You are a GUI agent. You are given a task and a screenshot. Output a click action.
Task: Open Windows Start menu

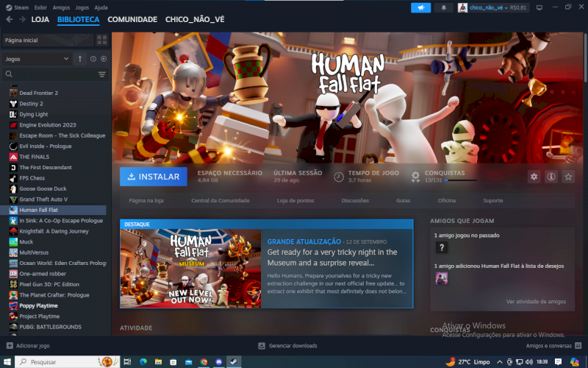coord(7,362)
